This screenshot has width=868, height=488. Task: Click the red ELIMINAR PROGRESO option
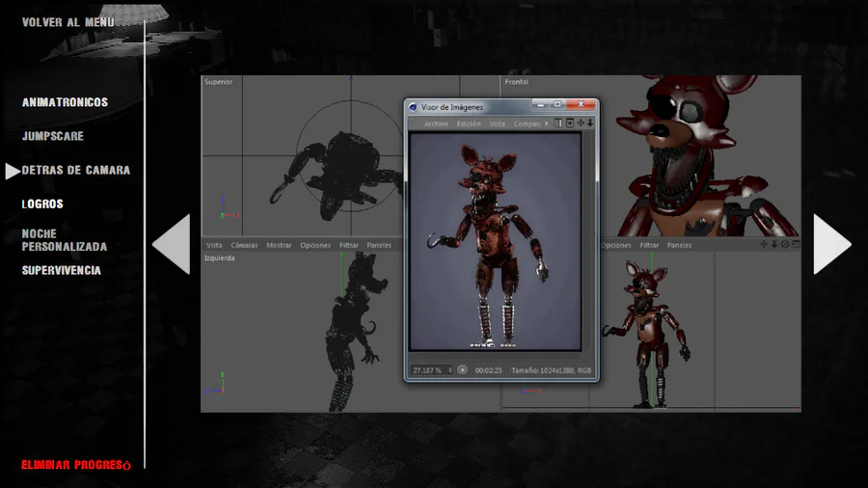76,465
